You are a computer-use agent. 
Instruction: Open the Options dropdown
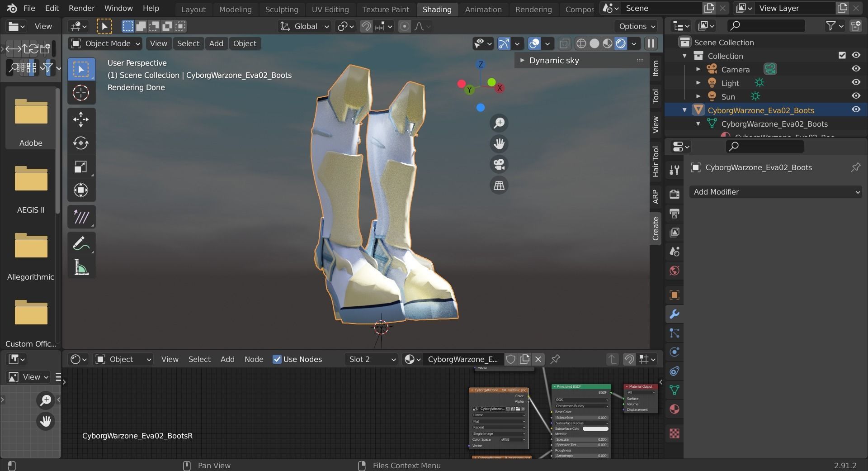pos(637,26)
